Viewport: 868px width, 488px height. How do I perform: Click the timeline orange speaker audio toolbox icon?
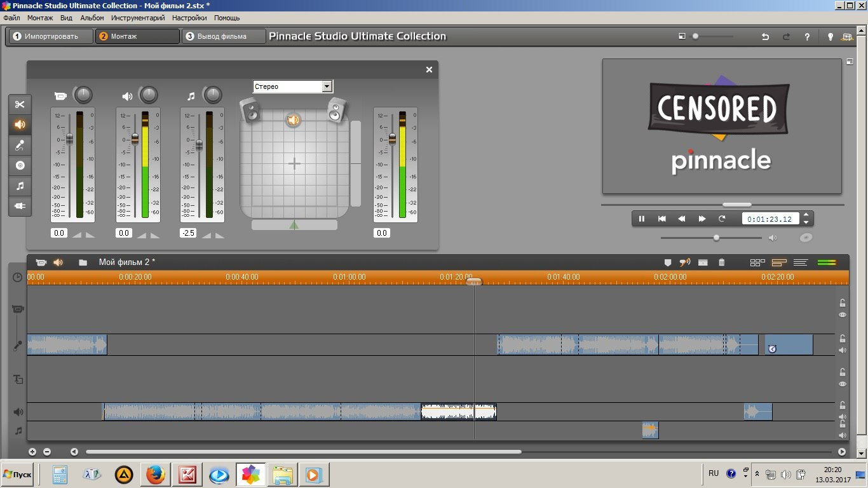pyautogui.click(x=58, y=262)
